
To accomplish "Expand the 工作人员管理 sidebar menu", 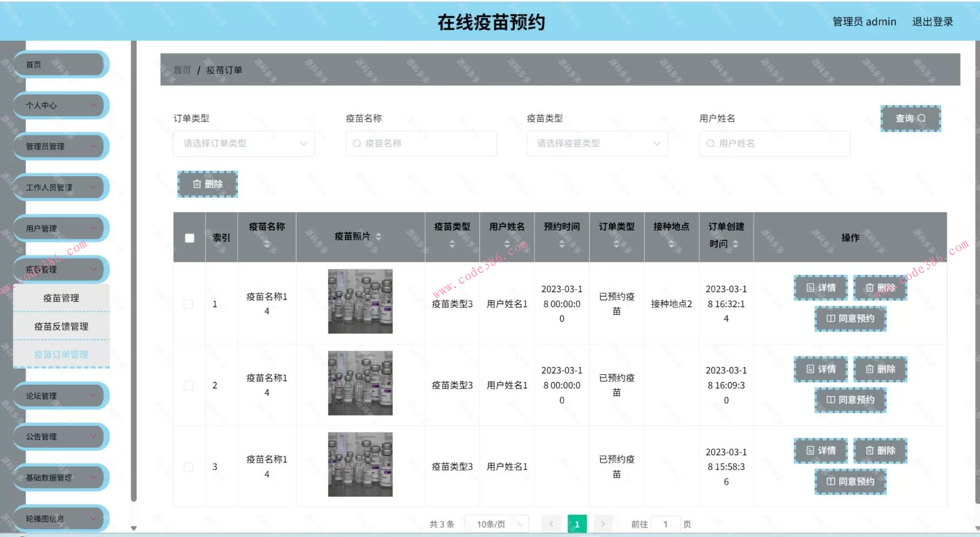I will (61, 187).
